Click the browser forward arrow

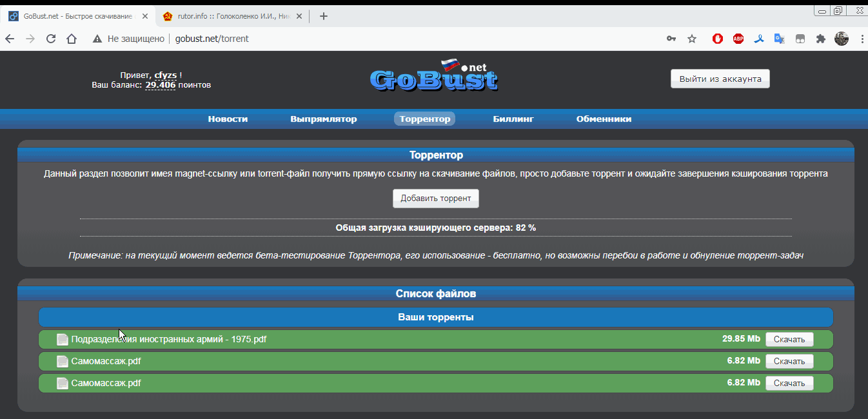click(x=30, y=39)
